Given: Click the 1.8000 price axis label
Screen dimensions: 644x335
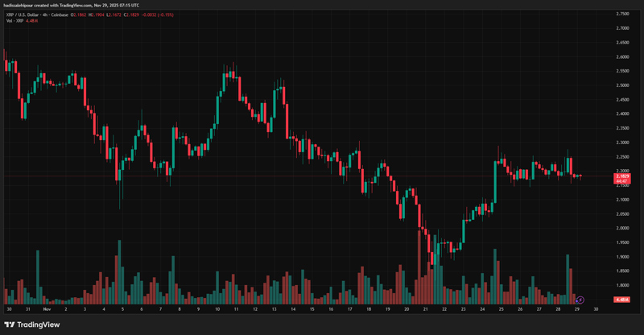Looking at the screenshot, I should pyautogui.click(x=622, y=285).
